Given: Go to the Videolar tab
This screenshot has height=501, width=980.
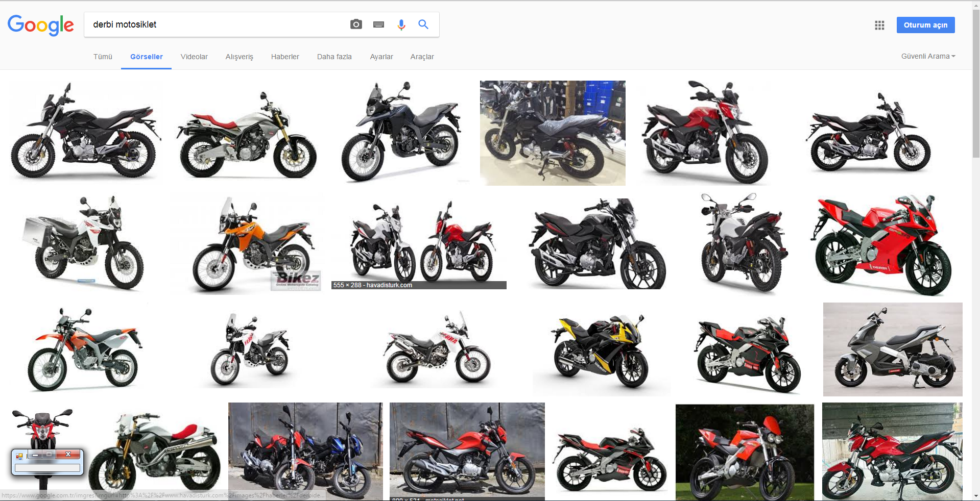Looking at the screenshot, I should point(194,57).
